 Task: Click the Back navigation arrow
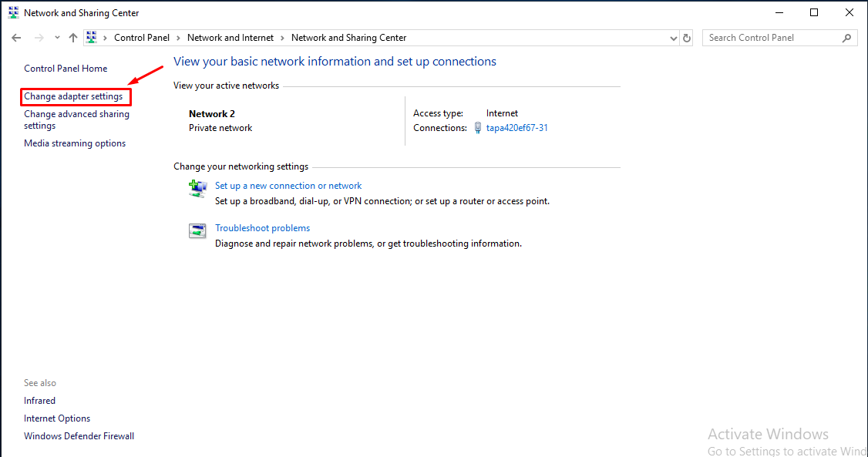point(16,38)
